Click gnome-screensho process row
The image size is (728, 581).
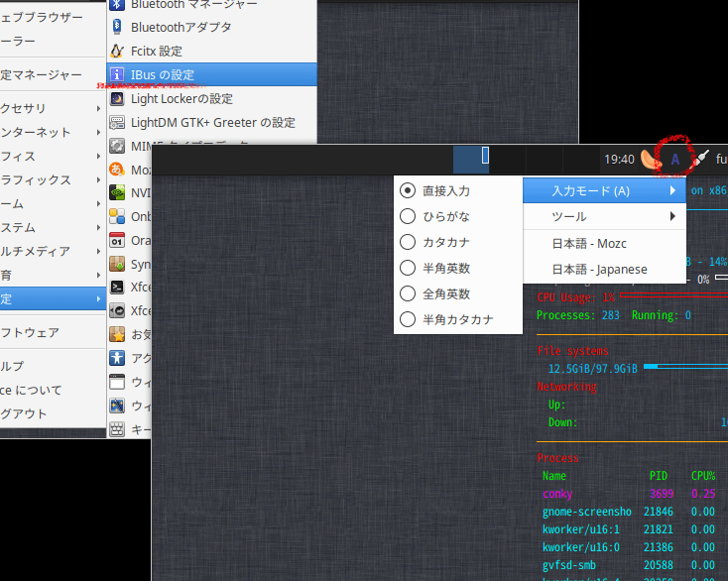627,512
